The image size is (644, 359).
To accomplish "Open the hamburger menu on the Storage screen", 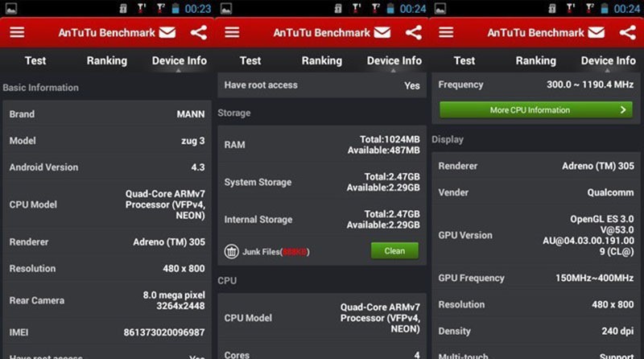I will (x=232, y=33).
